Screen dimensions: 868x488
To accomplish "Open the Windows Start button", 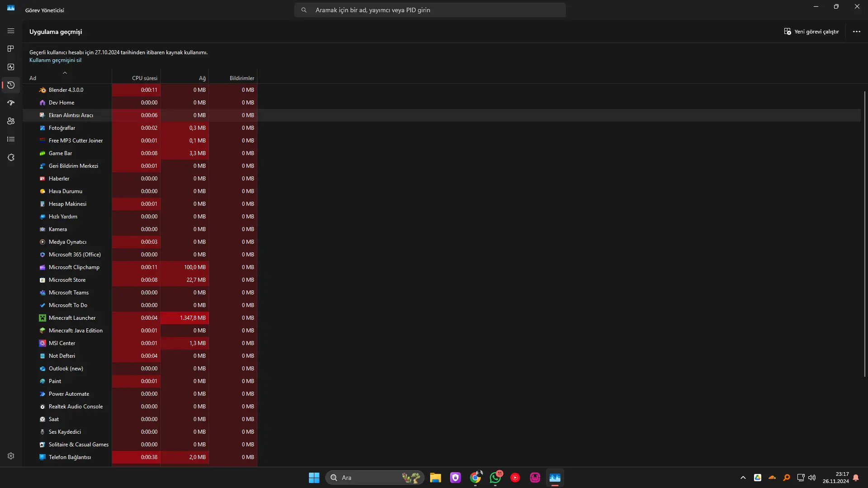I will [x=314, y=478].
